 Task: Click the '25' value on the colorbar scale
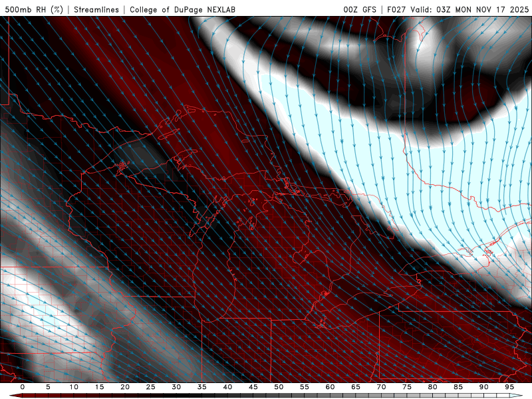pos(151,387)
